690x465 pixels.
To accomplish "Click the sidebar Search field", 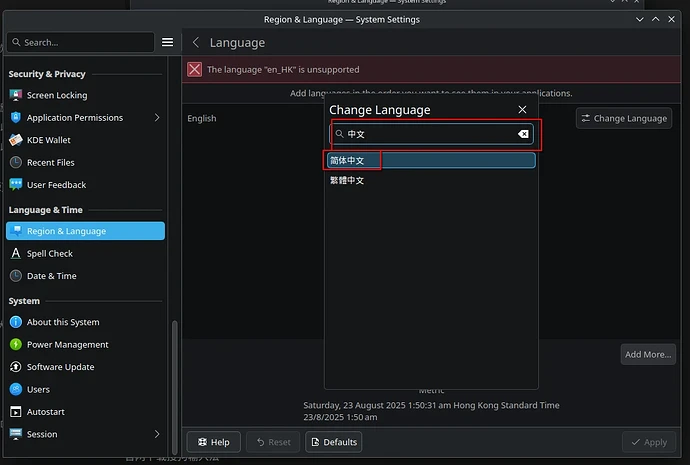I will (x=80, y=42).
